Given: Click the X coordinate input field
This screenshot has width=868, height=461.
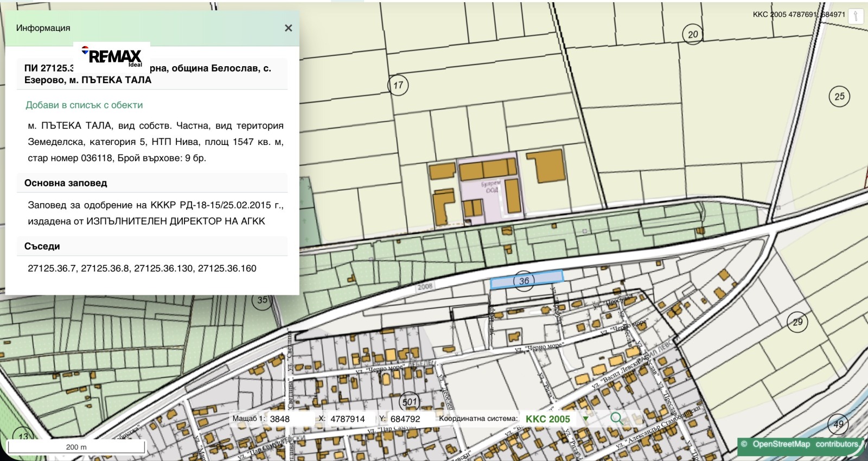Looking at the screenshot, I should click(x=351, y=419).
